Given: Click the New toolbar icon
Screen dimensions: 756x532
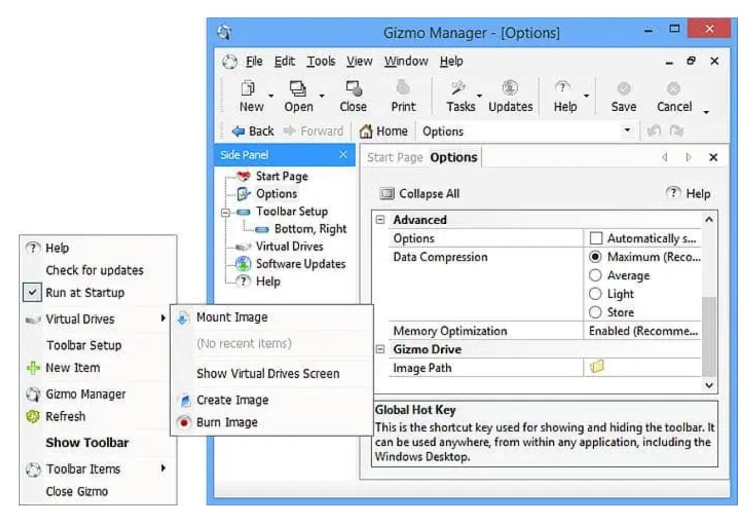Looking at the screenshot, I should click(249, 88).
